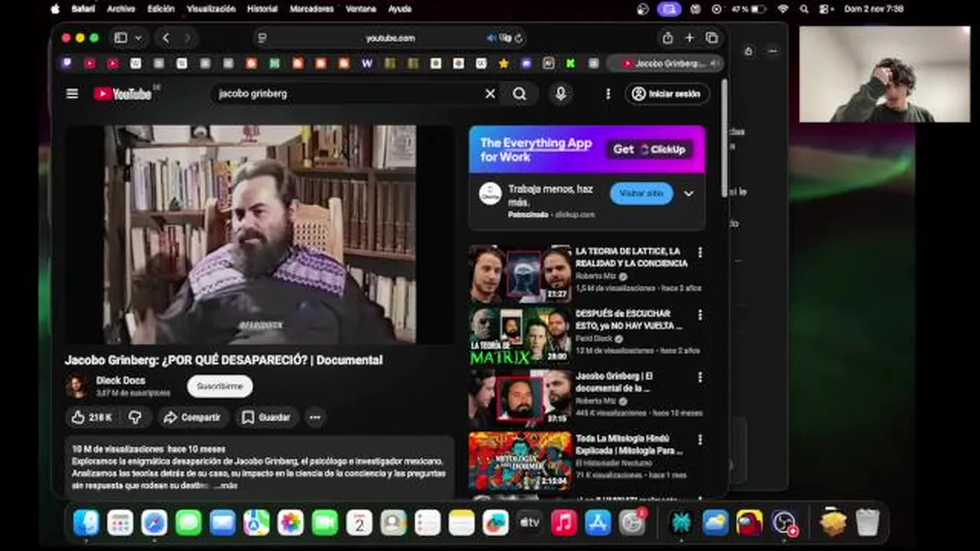The image size is (980, 551).
Task: Expand the description with '...más'
Action: click(225, 485)
